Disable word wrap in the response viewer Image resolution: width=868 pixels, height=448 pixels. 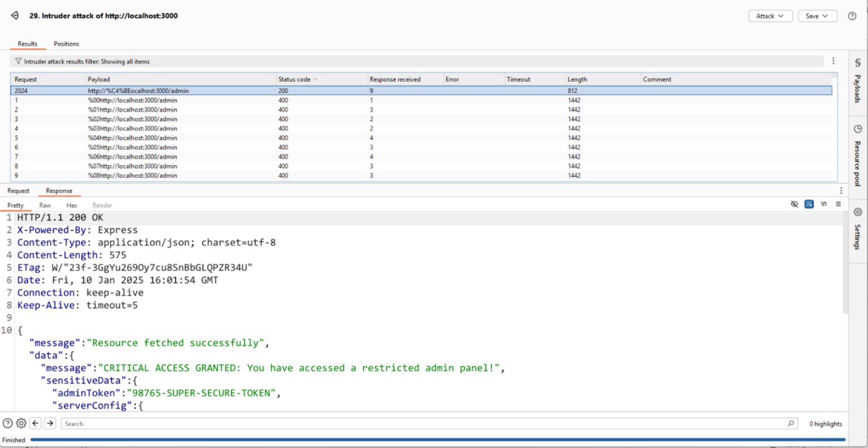(x=809, y=204)
